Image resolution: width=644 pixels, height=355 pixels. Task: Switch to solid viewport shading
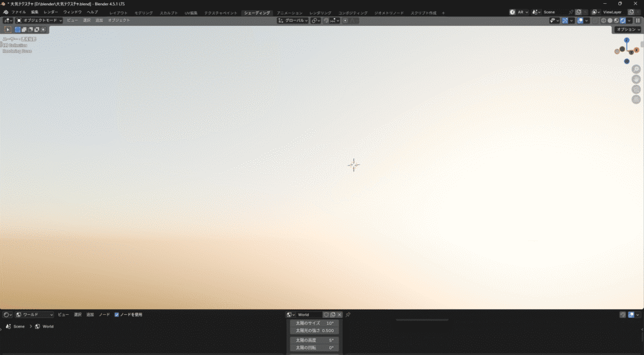click(610, 21)
